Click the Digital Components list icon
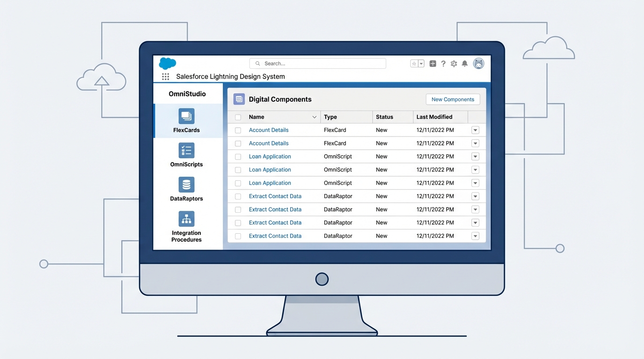This screenshot has width=644, height=359. pos(239,99)
